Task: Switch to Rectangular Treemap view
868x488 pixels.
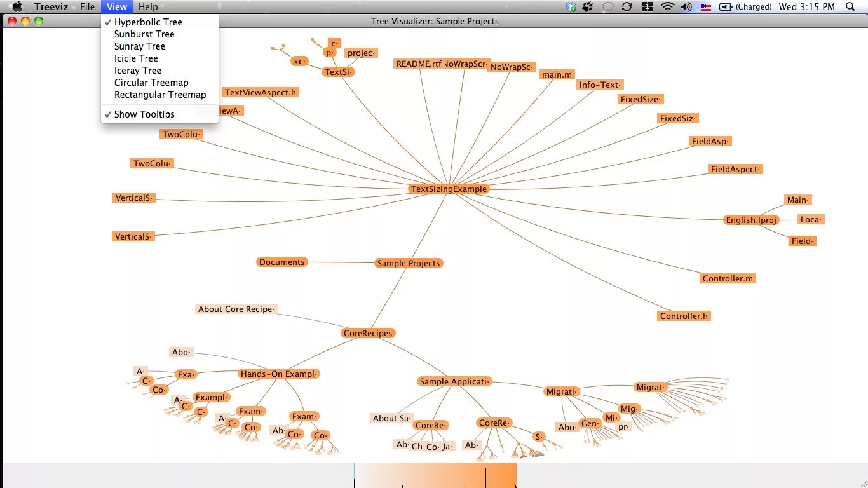Action: pyautogui.click(x=159, y=95)
